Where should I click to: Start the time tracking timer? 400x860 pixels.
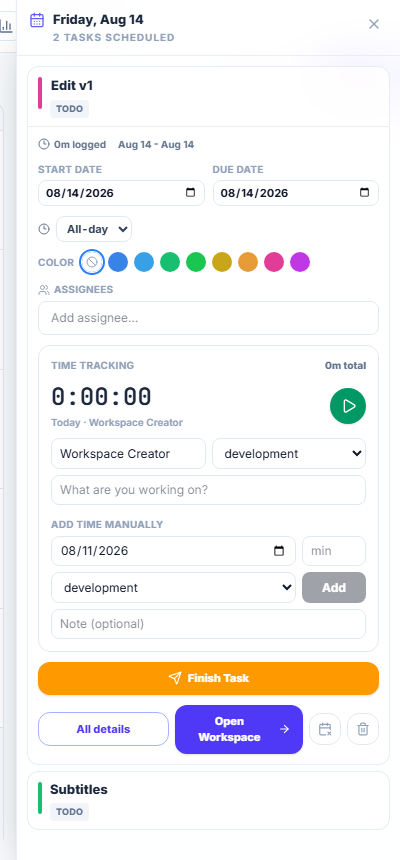coord(347,406)
